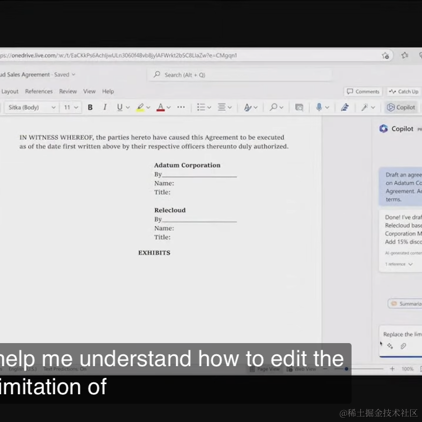Screen dimensions: 422x422
Task: Expand highlight color dropdown arrow
Action: pos(148,107)
